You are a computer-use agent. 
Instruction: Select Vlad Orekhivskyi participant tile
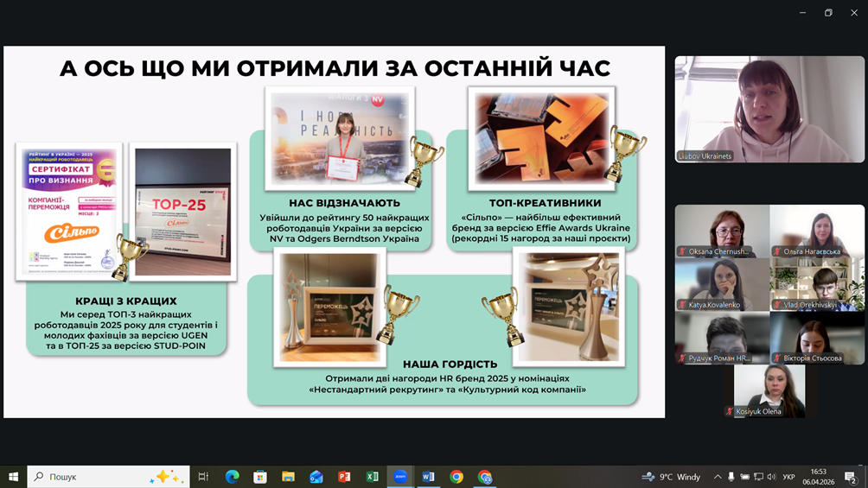pyautogui.click(x=817, y=285)
